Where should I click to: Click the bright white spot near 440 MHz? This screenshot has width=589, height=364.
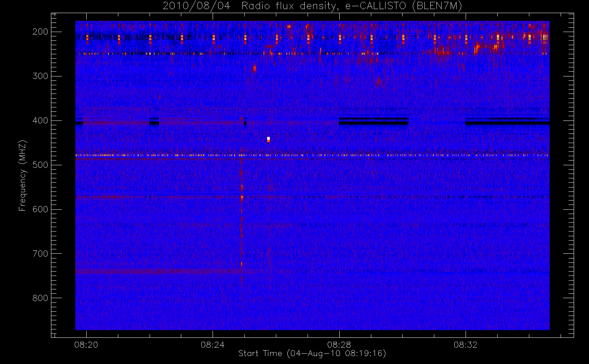point(268,139)
